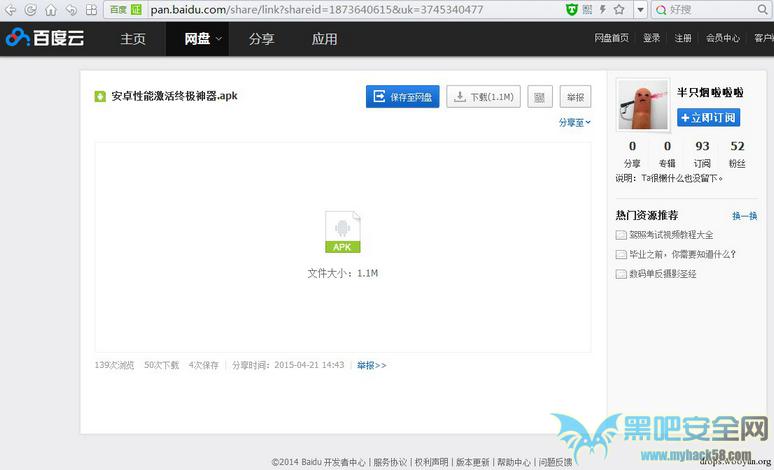The height and width of the screenshot is (470, 774).
Task: Click the 139次浏览 text
Action: [x=114, y=365]
